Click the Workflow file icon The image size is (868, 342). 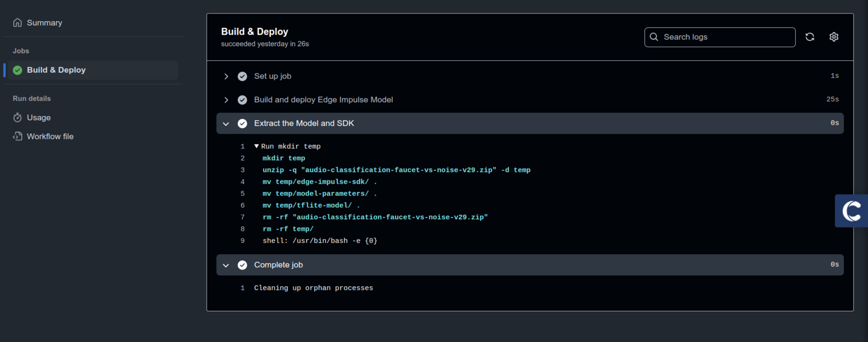tap(17, 137)
